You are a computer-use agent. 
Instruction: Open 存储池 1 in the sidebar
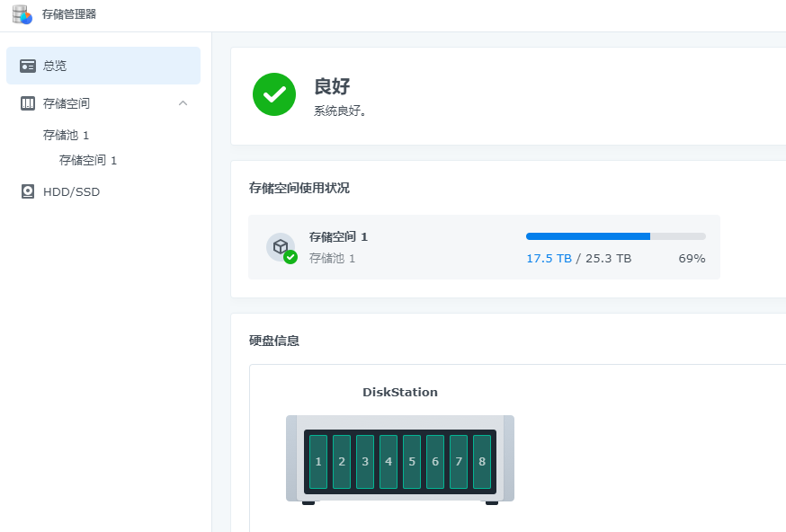click(x=66, y=136)
